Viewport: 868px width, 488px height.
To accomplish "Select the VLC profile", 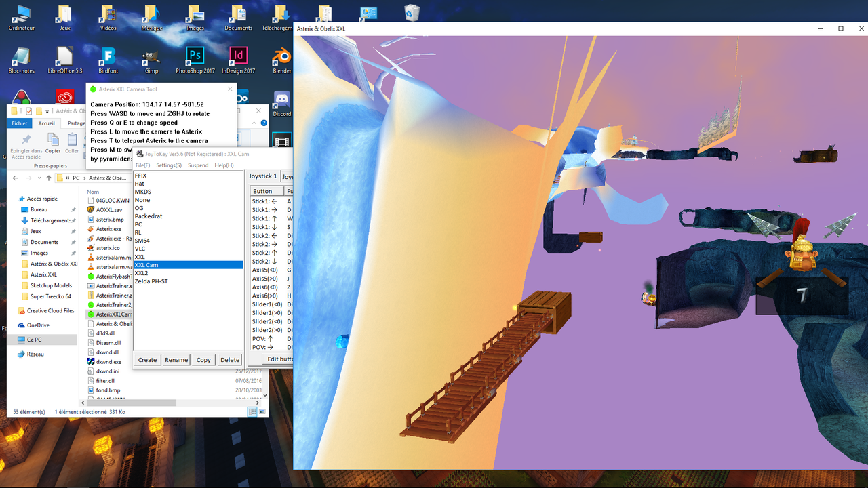I will 188,249.
